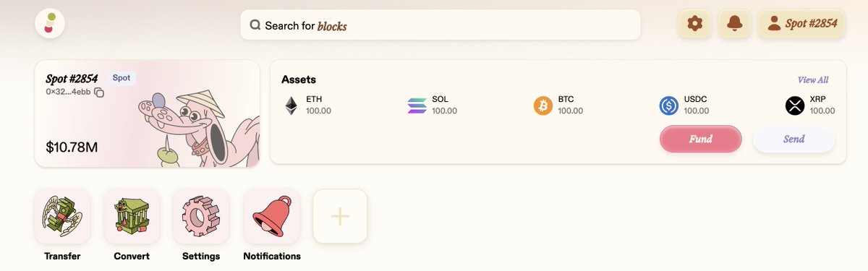Add a new shortcut with plus tile
868x271 pixels.
[x=340, y=216]
